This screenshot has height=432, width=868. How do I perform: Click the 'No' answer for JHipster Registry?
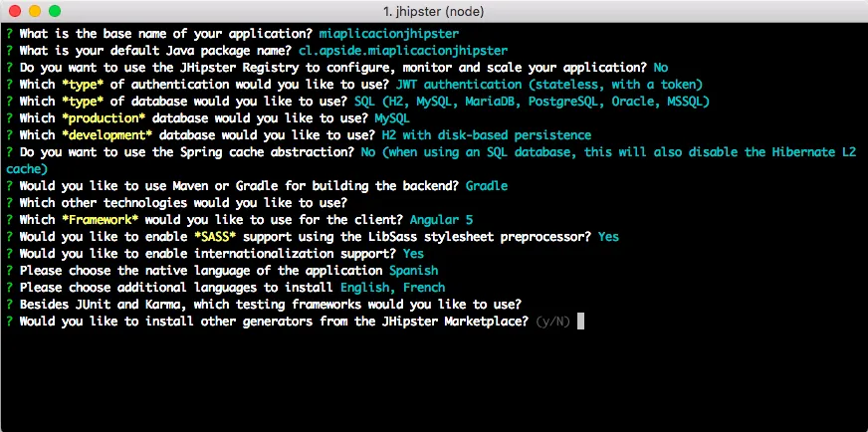point(660,68)
